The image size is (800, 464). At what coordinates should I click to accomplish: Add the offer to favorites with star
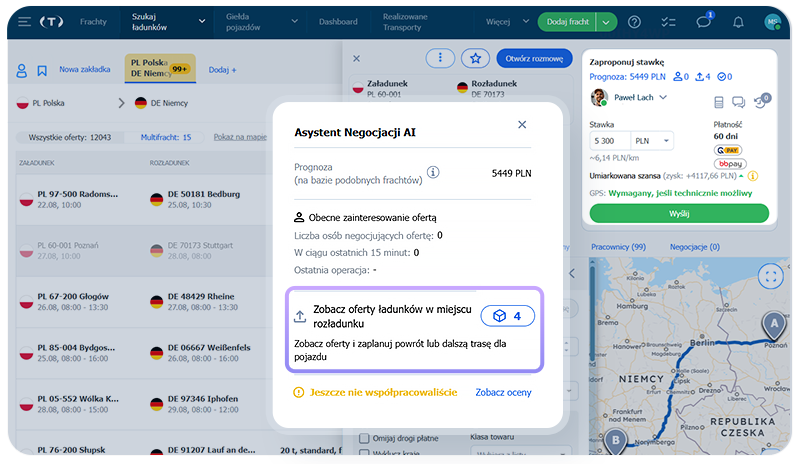coord(476,58)
